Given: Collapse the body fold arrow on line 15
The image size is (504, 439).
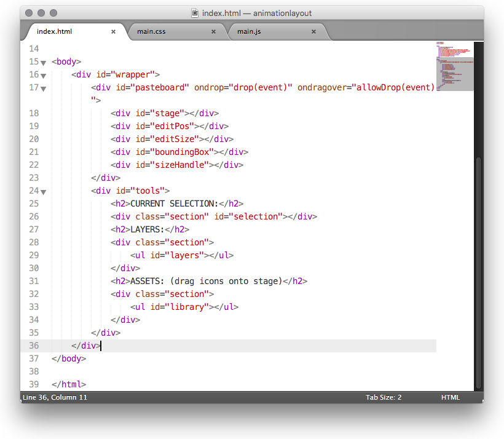Looking at the screenshot, I should (44, 63).
